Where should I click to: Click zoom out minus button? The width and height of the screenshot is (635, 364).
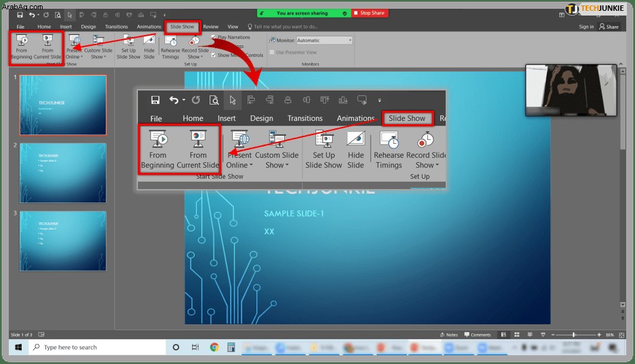click(552, 335)
